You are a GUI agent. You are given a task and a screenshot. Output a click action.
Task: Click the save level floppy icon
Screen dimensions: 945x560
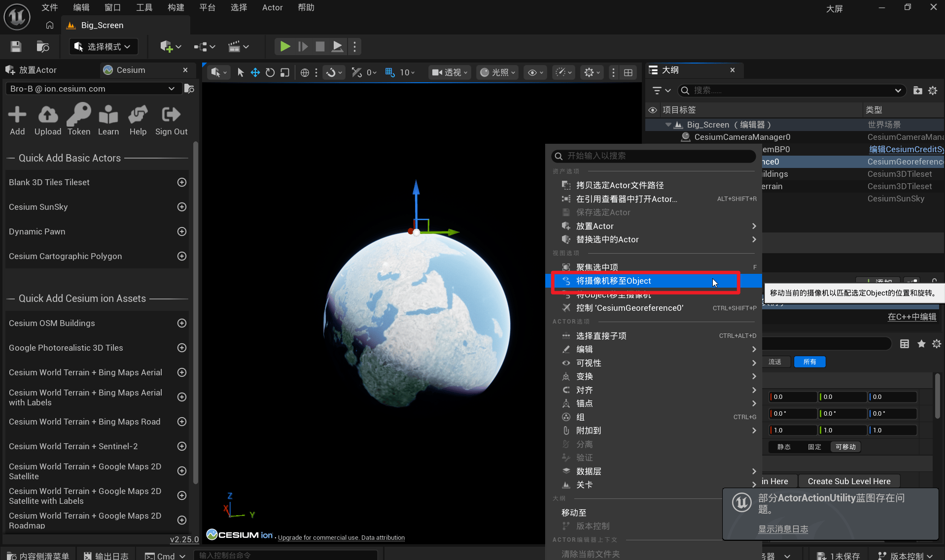16,47
